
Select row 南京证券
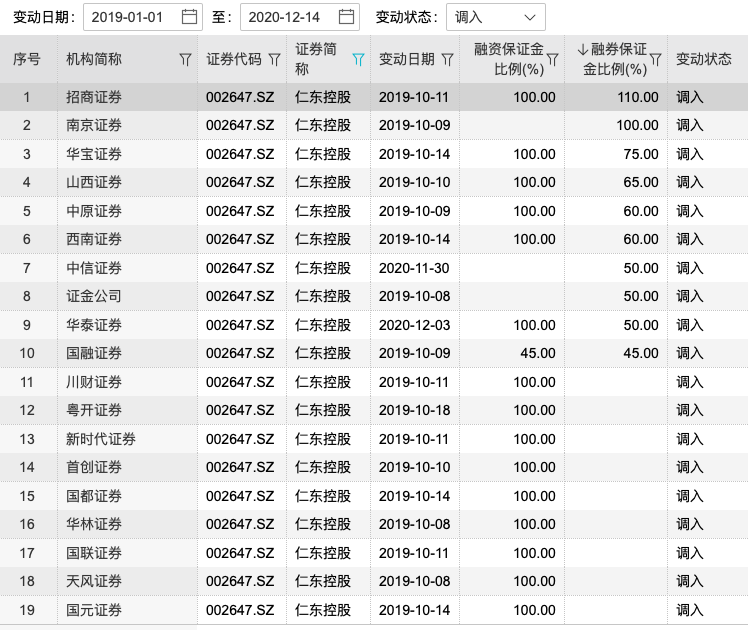point(374,125)
